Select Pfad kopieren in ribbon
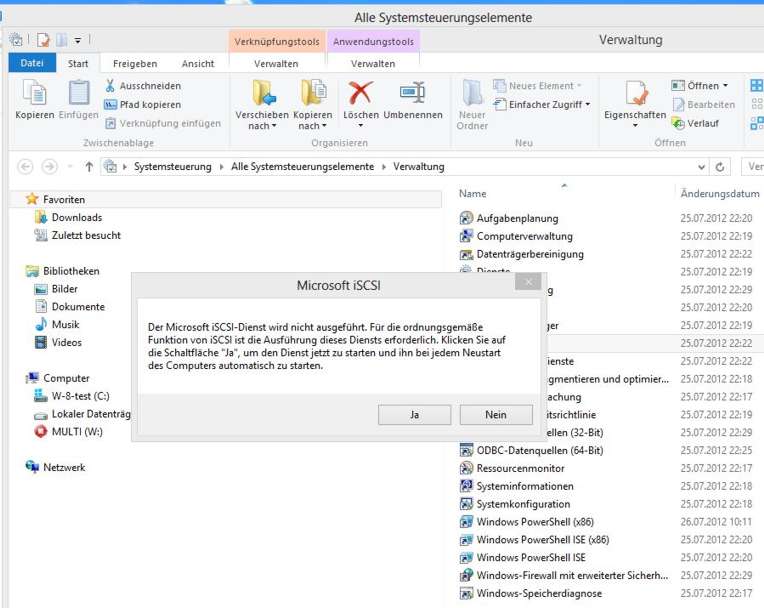Viewport: 764px width, 608px height. (142, 105)
